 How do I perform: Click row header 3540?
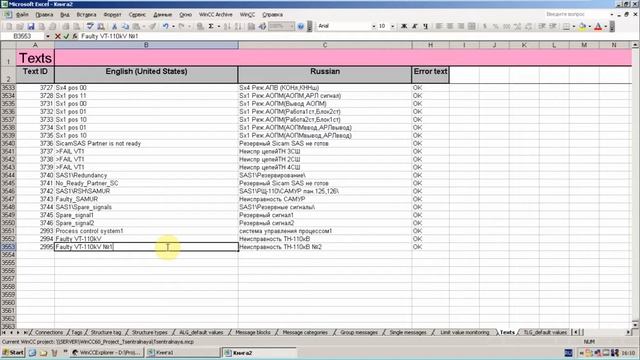[x=8, y=144]
